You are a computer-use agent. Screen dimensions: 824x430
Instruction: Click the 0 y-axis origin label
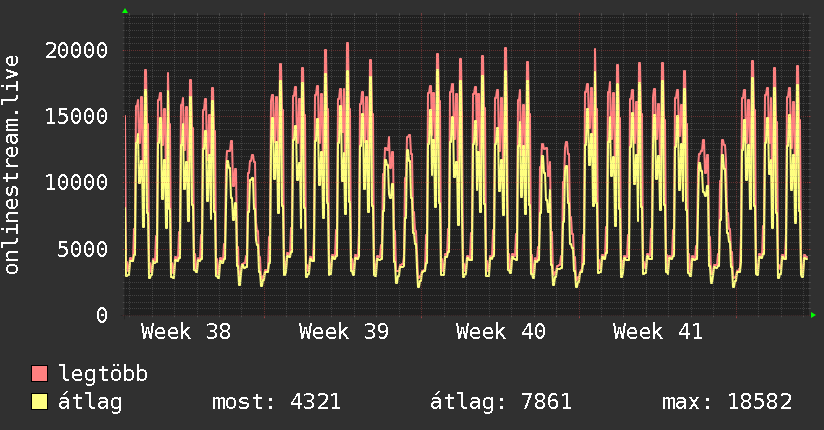point(102,315)
